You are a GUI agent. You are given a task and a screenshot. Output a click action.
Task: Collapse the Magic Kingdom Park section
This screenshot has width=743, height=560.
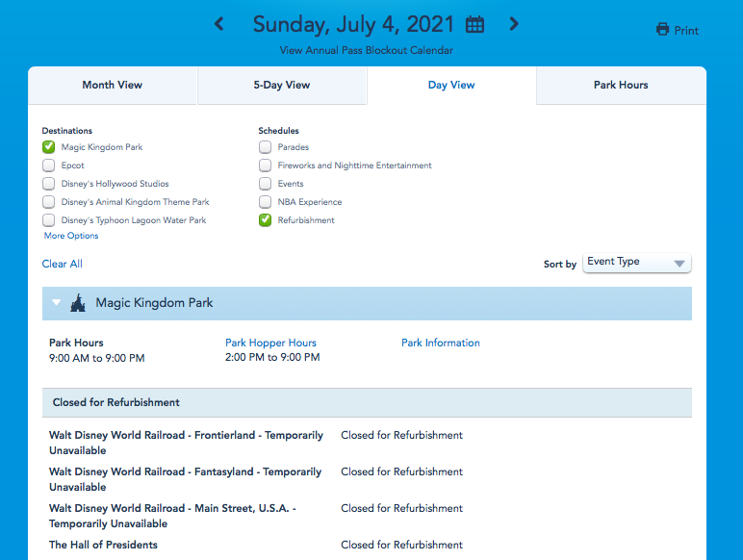click(x=57, y=303)
